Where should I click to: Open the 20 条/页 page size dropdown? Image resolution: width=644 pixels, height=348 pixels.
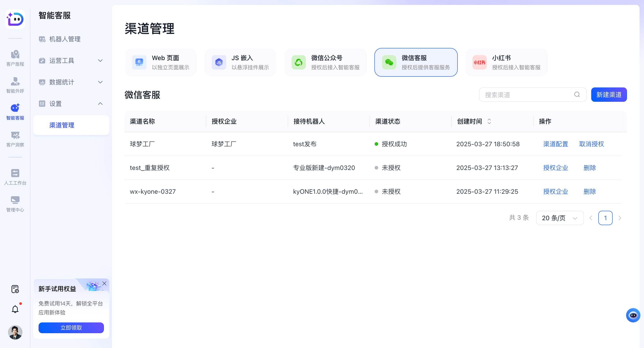(x=560, y=218)
